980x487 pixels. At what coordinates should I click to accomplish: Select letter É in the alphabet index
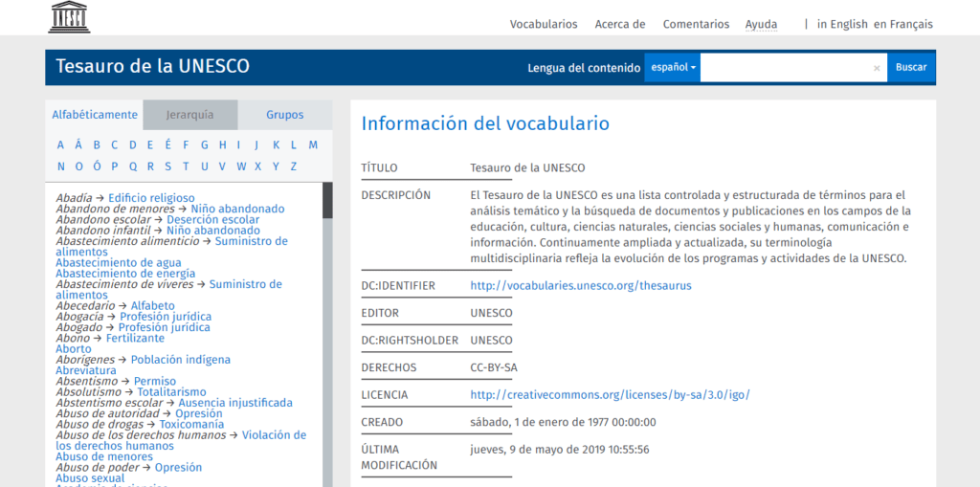(x=167, y=144)
